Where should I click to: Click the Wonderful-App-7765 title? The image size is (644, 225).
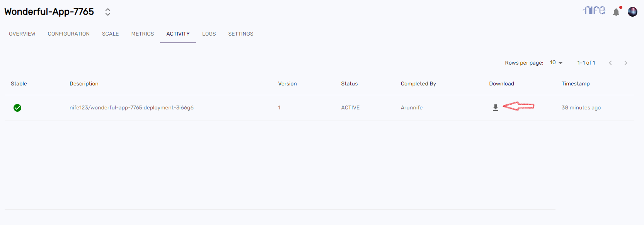pyautogui.click(x=49, y=12)
